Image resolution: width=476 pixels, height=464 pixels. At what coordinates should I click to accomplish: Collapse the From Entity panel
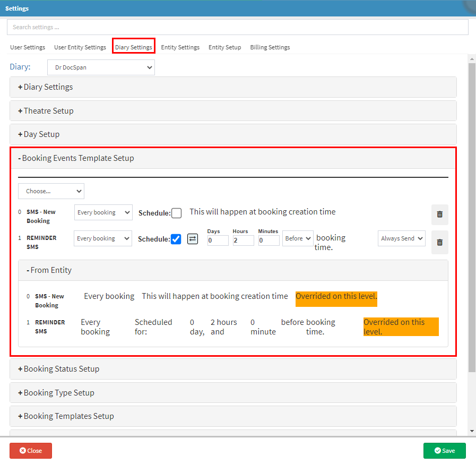point(50,270)
